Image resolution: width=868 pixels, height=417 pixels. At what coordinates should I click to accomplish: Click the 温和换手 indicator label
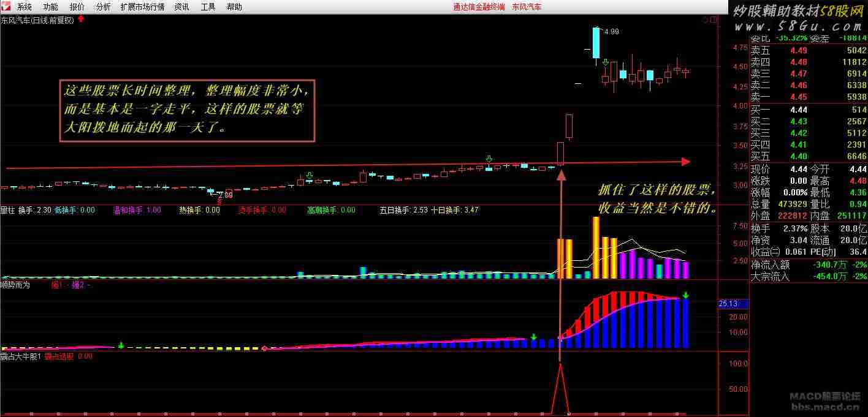click(x=128, y=210)
